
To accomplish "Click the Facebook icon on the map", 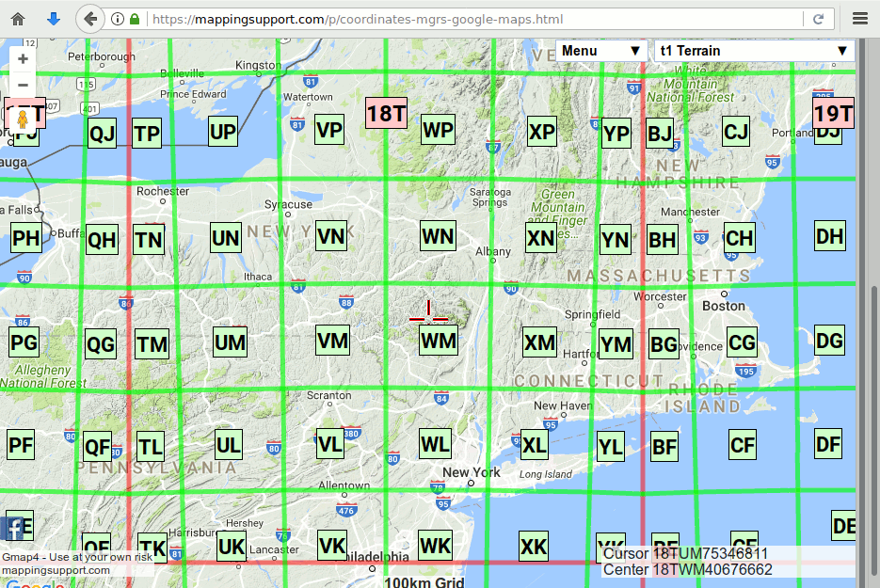I will [x=13, y=528].
